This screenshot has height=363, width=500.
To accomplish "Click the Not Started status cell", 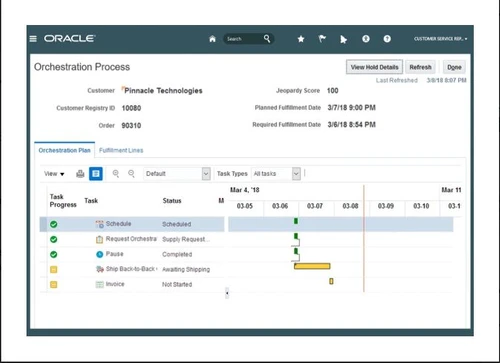I will click(177, 284).
